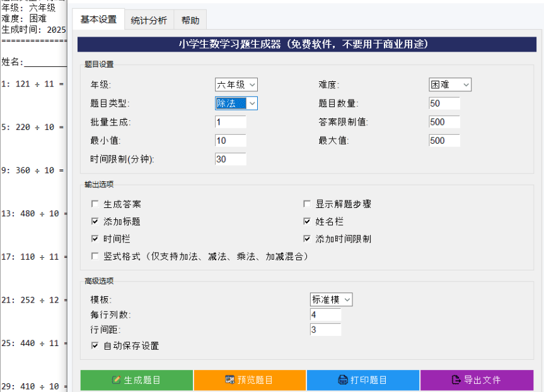Click the printer icon on 打印题目 button
The image size is (544, 392).
tap(343, 380)
